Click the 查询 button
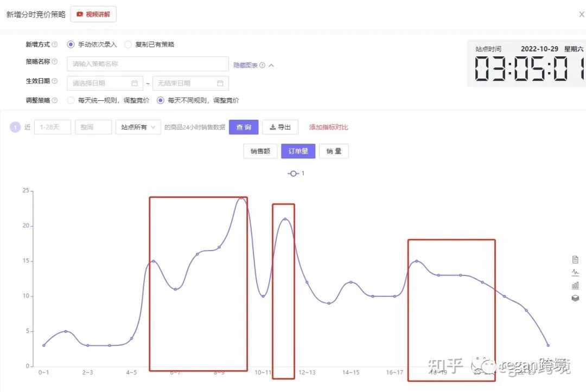 [244, 127]
